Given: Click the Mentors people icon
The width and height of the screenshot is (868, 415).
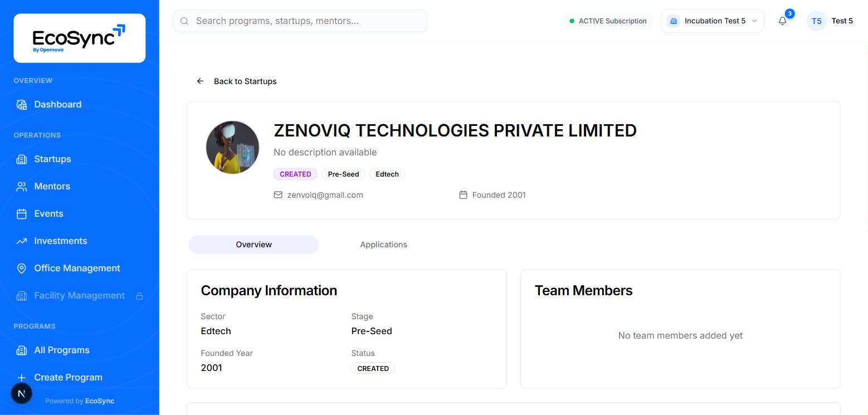Looking at the screenshot, I should coord(22,187).
